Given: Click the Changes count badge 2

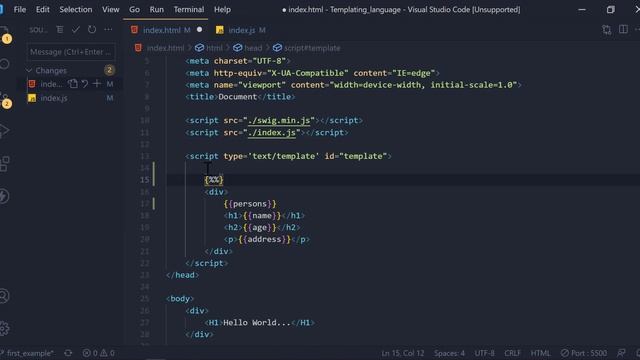Looking at the screenshot, I should [109, 70].
